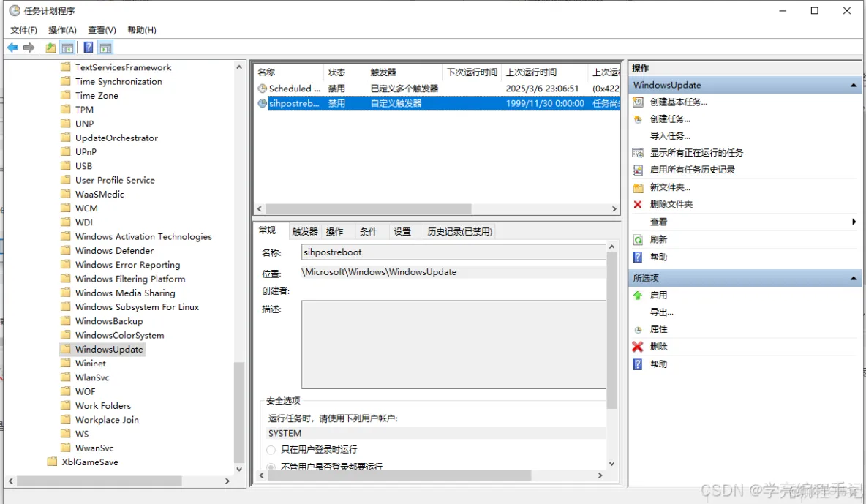The width and height of the screenshot is (866, 504).
Task: Open the 查看 submenu arrow in actions pane
Action: (x=853, y=222)
